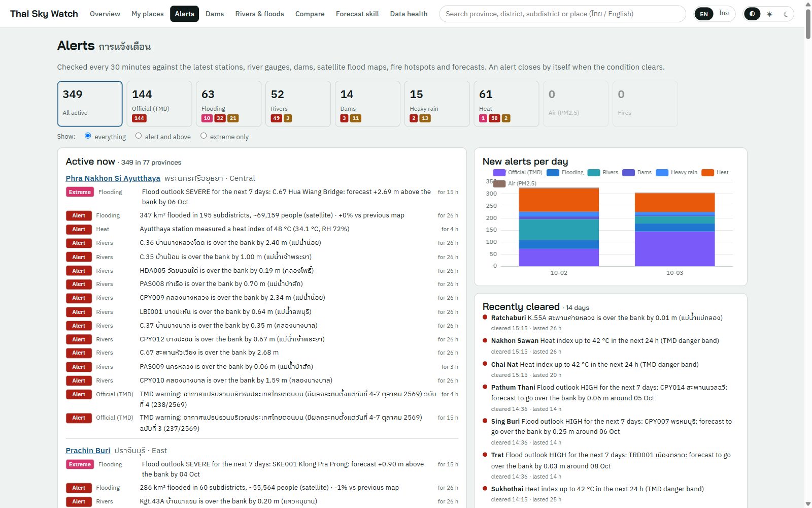Toggle Heat legend swatch in chart
This screenshot has height=508, width=812.
[x=707, y=173]
